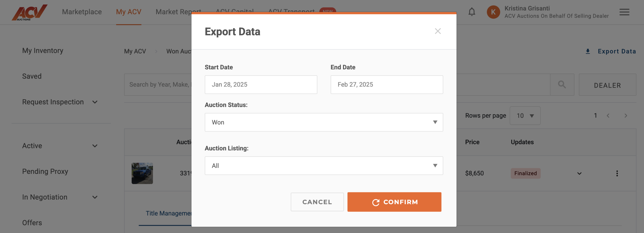The image size is (644, 233).
Task: Click the DEALER button
Action: tap(607, 85)
